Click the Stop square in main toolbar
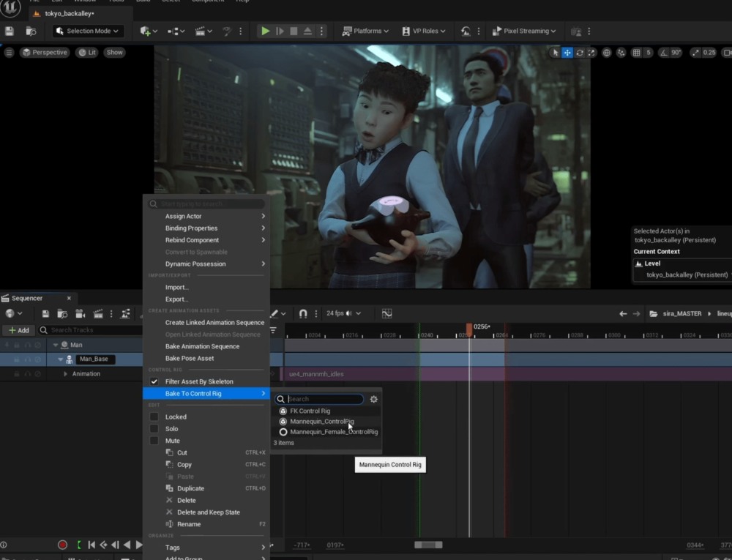This screenshot has width=732, height=560. (294, 31)
